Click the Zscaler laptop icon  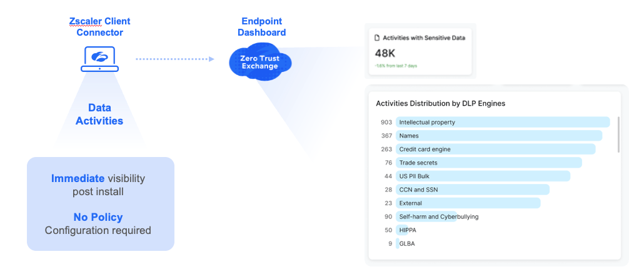(x=99, y=59)
